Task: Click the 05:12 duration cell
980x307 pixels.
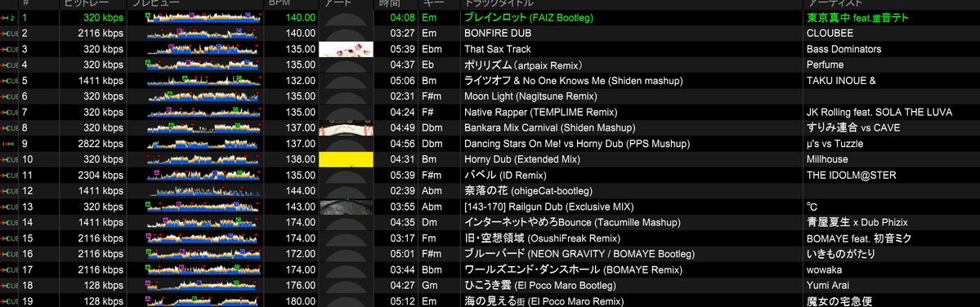Action: pyautogui.click(x=401, y=301)
